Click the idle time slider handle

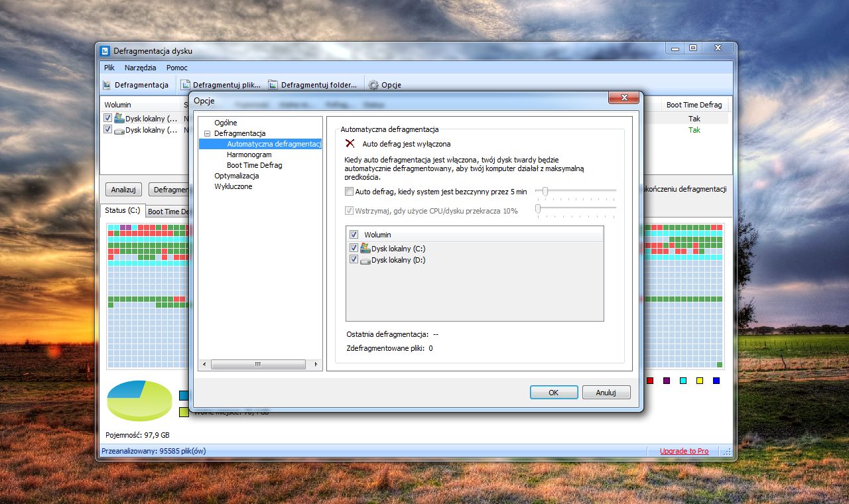(x=545, y=192)
